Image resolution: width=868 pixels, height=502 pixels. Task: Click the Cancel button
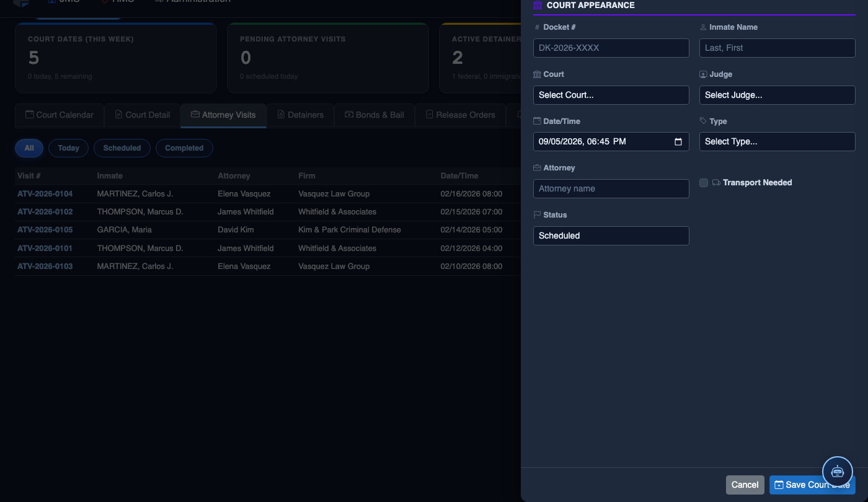(x=745, y=485)
